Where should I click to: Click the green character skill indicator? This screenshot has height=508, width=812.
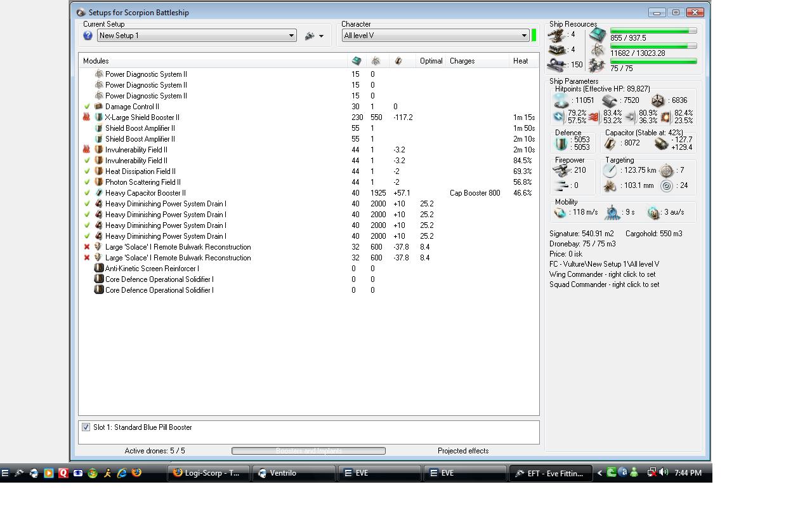tap(534, 36)
